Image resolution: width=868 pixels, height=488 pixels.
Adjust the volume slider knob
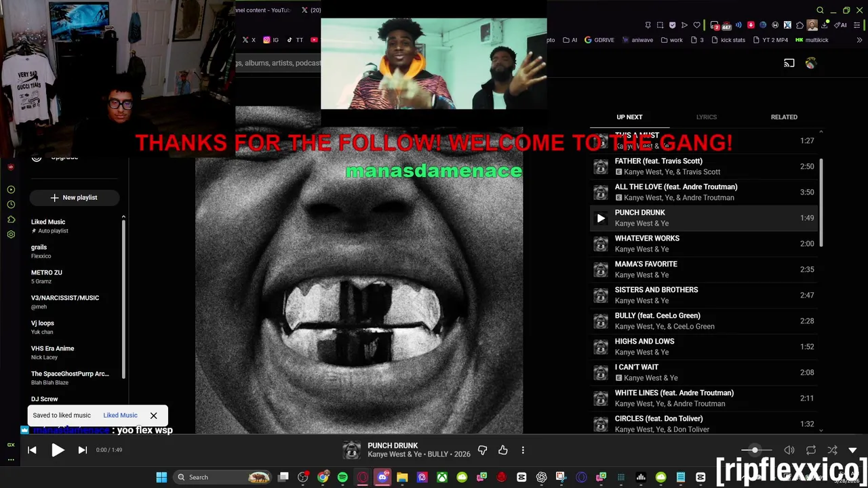755,450
